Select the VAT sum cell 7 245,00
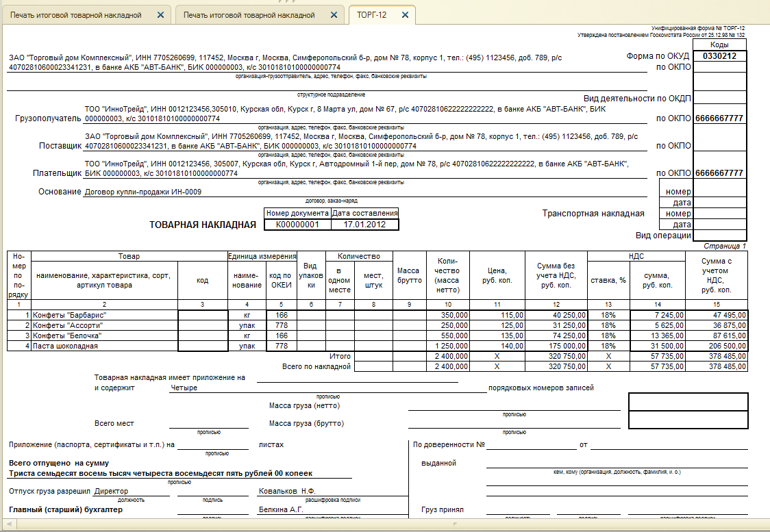The image size is (770, 532). 658,315
